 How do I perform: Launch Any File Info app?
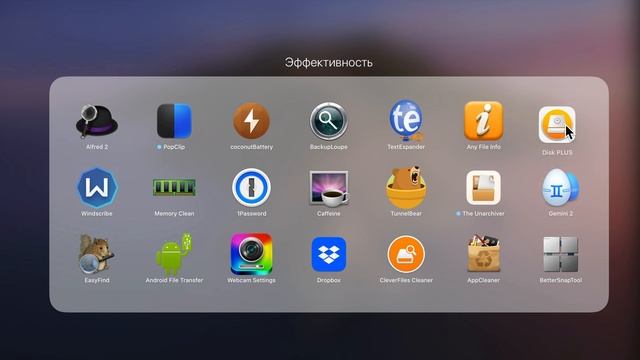point(484,121)
